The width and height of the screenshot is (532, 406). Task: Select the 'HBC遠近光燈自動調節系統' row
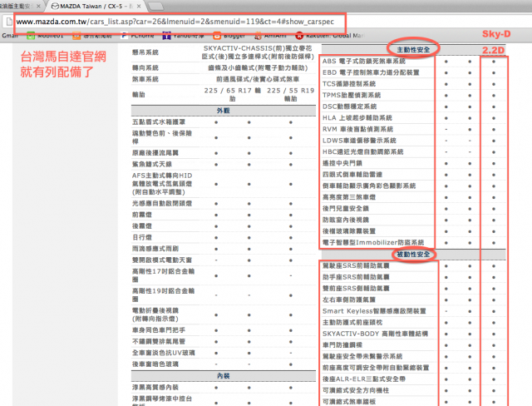pos(413,151)
